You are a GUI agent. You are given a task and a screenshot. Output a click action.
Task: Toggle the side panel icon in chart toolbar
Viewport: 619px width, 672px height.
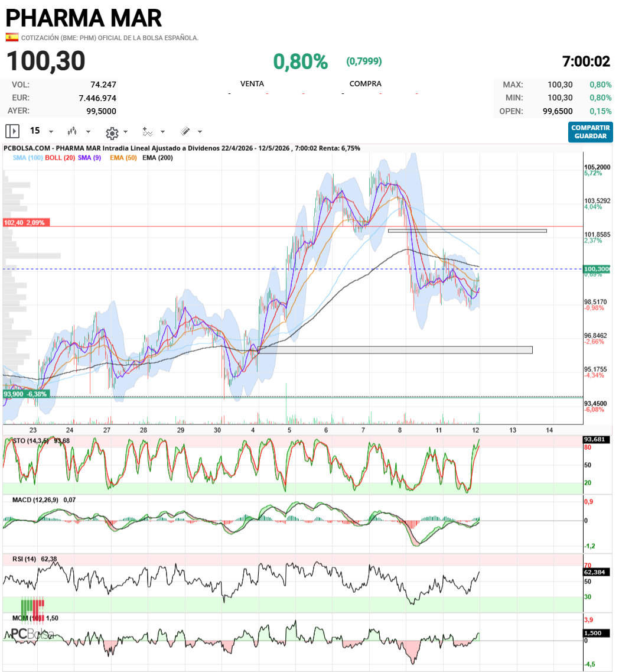pos(12,131)
